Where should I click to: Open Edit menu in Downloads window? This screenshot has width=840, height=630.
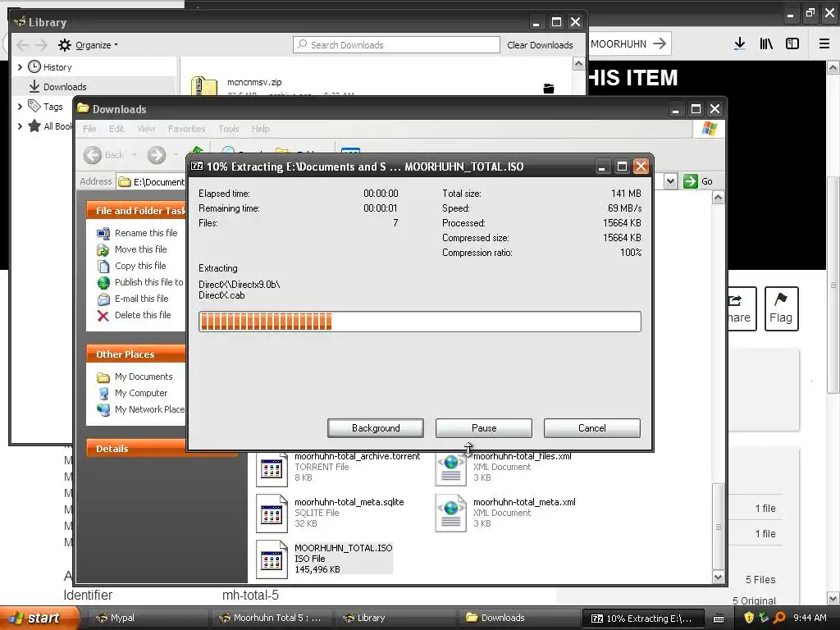[x=116, y=129]
